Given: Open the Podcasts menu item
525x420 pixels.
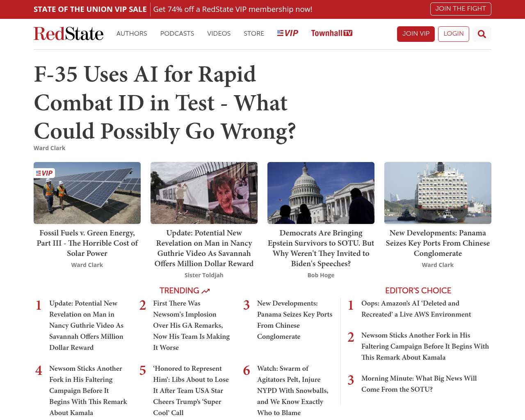Looking at the screenshot, I should (x=177, y=34).
